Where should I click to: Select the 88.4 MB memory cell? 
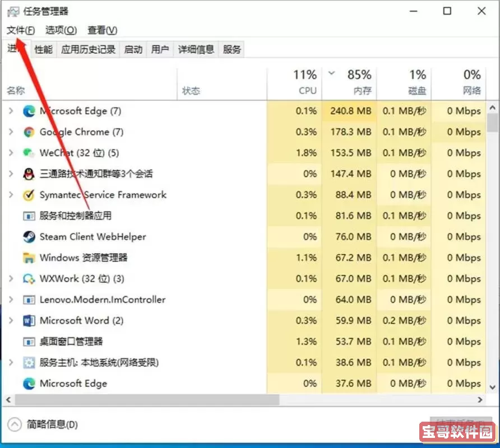tap(349, 195)
